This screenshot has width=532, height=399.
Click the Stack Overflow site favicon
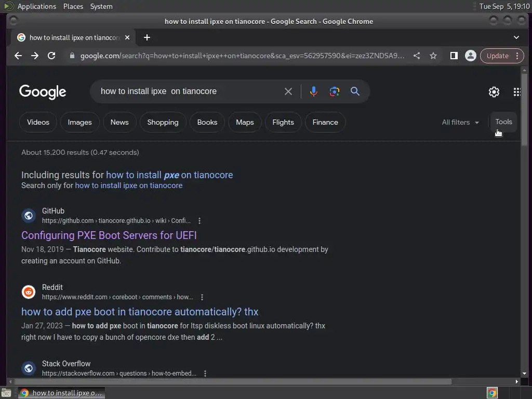pyautogui.click(x=29, y=368)
